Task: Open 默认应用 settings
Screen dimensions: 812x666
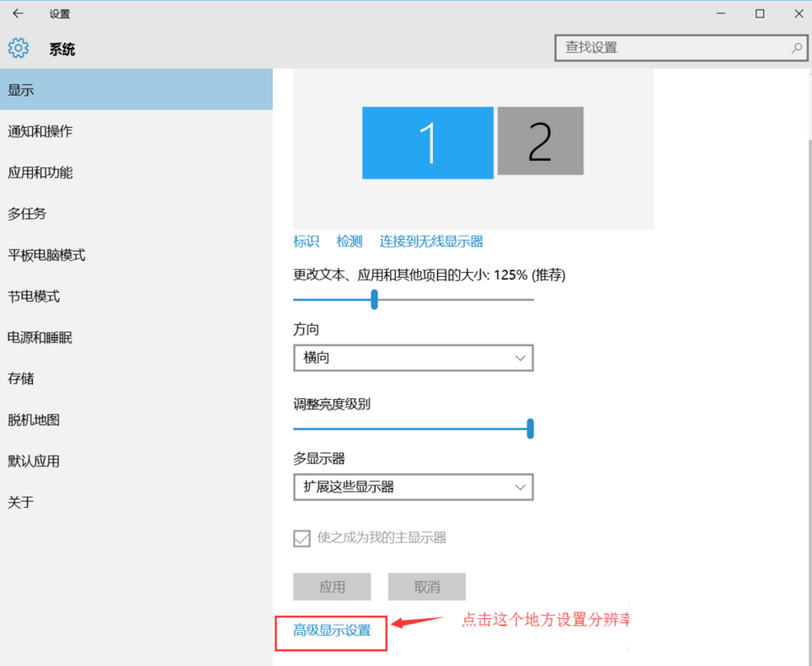Action: [136, 461]
